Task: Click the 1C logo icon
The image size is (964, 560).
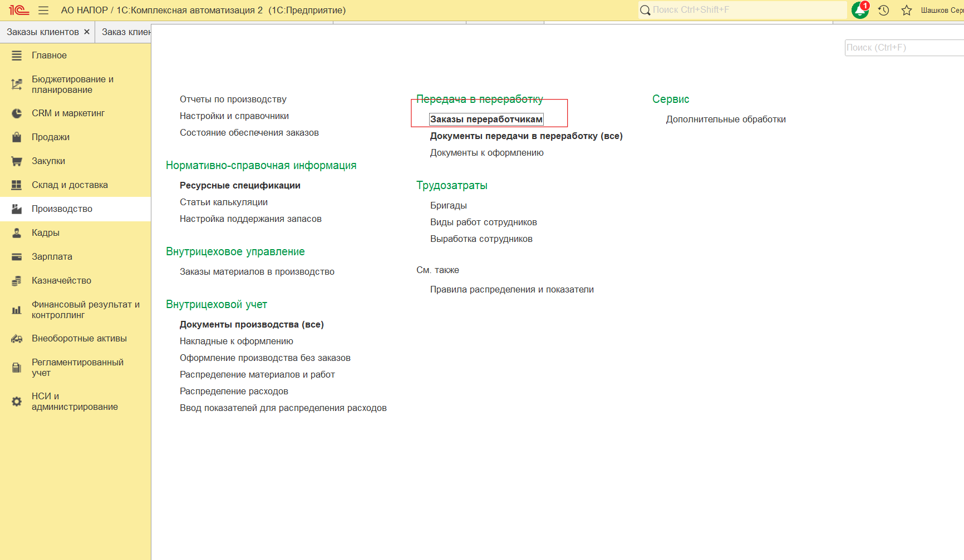Action: tap(18, 10)
